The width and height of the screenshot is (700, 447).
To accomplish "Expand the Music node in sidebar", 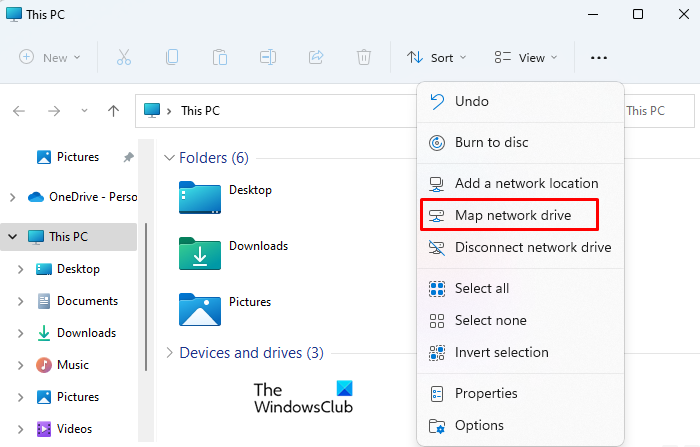I will [x=20, y=365].
